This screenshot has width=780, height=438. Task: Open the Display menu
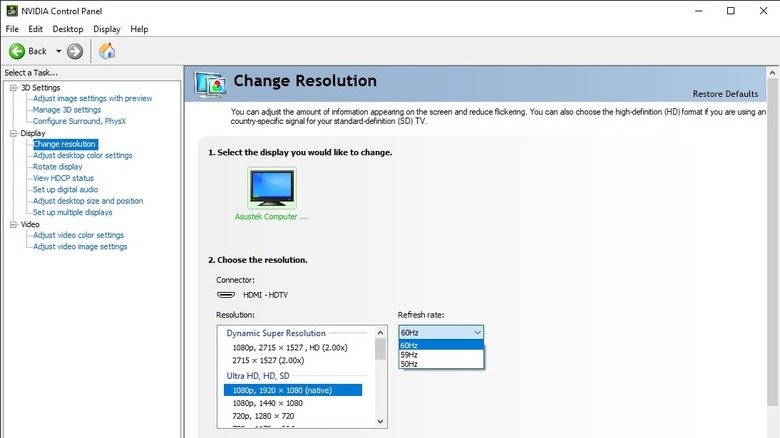(107, 29)
